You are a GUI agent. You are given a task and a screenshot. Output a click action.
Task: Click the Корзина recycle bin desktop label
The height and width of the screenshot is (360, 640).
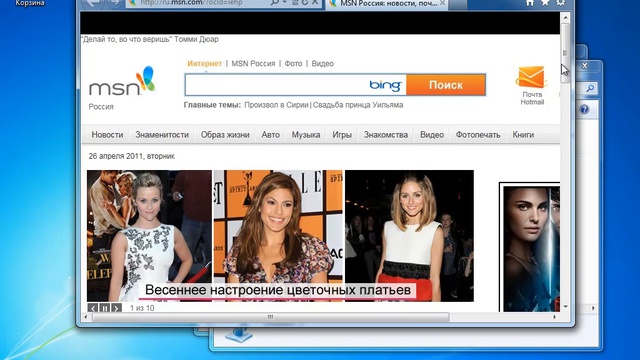pos(30,3)
